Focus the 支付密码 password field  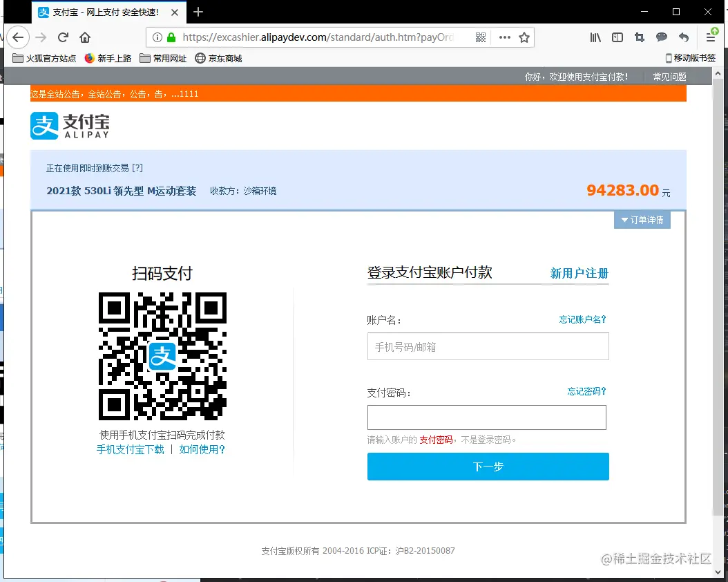click(x=486, y=417)
